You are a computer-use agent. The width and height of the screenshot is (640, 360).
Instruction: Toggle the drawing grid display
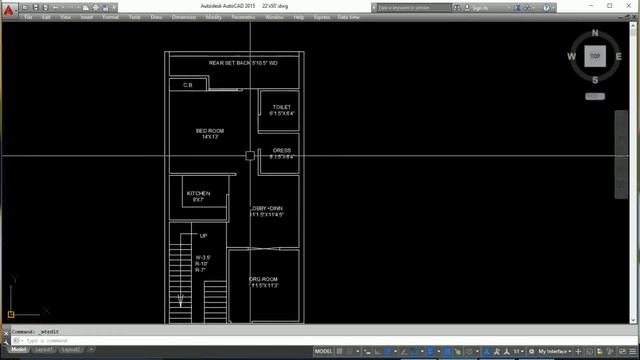tap(339, 351)
